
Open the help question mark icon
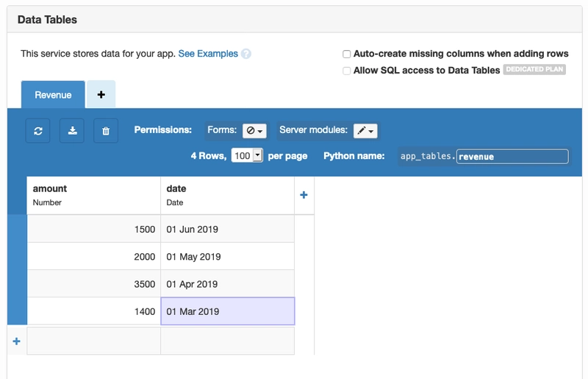click(246, 54)
